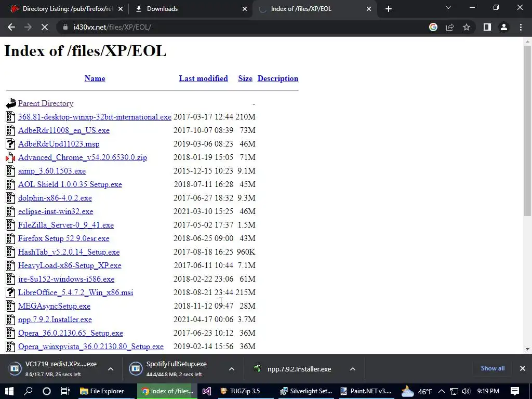
Task: Open the notification center icon
Action: (515, 391)
